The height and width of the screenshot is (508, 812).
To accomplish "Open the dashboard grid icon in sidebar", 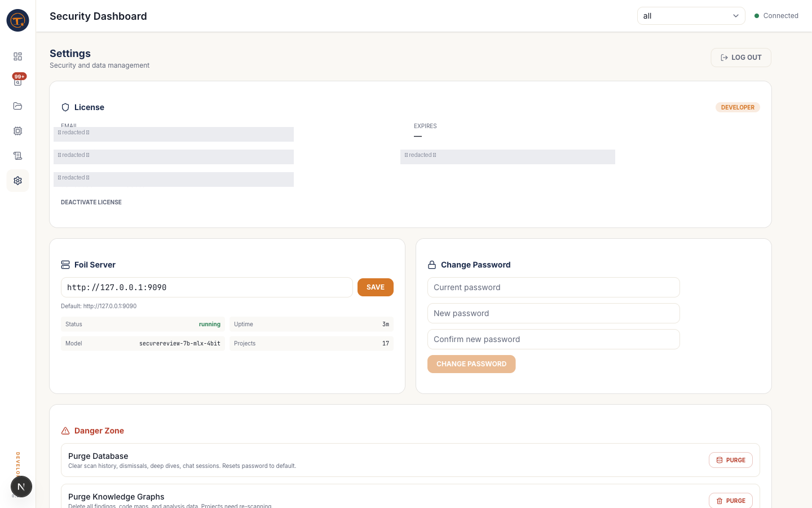I will click(17, 56).
